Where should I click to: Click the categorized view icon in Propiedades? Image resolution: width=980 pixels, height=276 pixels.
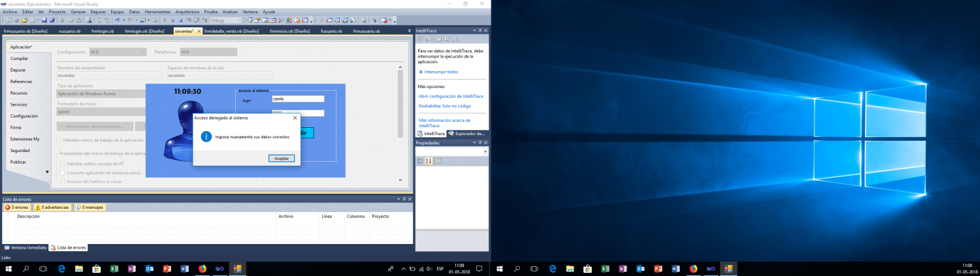pos(421,161)
